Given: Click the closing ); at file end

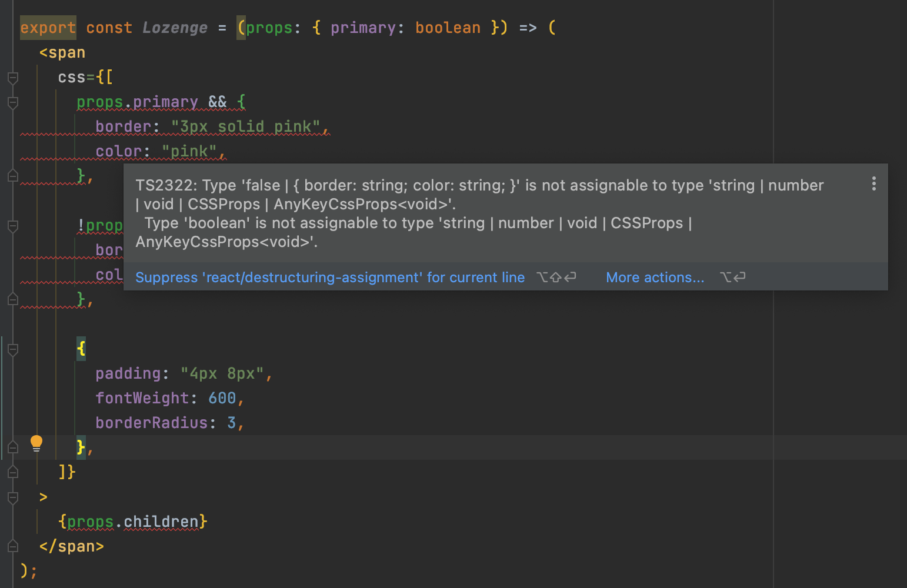Looking at the screenshot, I should (x=29, y=571).
